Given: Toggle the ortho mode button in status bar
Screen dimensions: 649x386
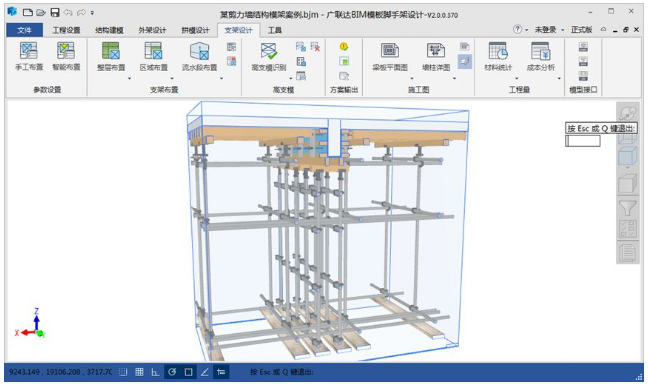Looking at the screenshot, I should [x=155, y=372].
